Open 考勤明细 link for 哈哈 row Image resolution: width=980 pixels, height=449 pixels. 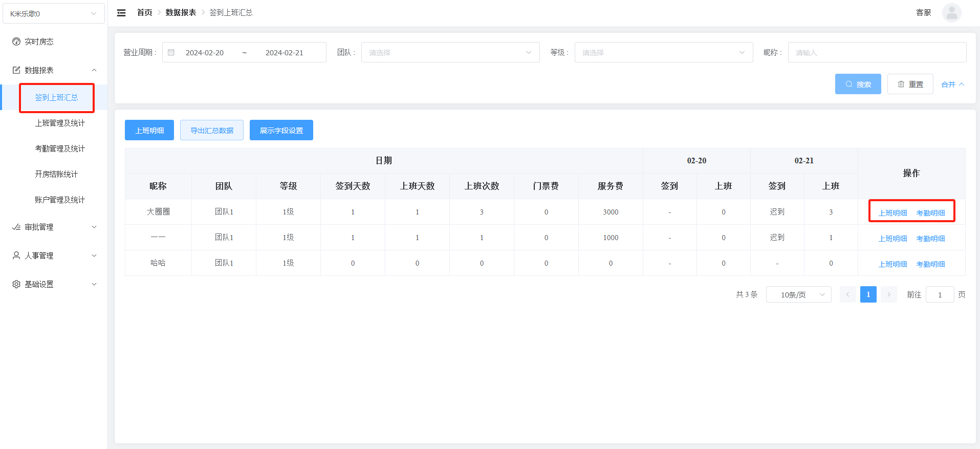click(930, 264)
